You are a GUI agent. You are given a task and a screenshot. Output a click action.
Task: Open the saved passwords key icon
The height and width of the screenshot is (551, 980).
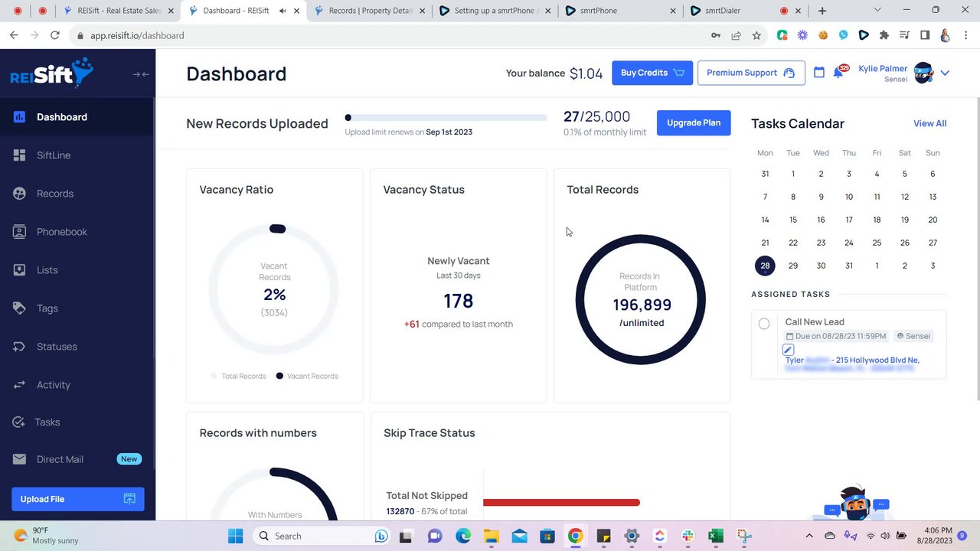(x=715, y=35)
